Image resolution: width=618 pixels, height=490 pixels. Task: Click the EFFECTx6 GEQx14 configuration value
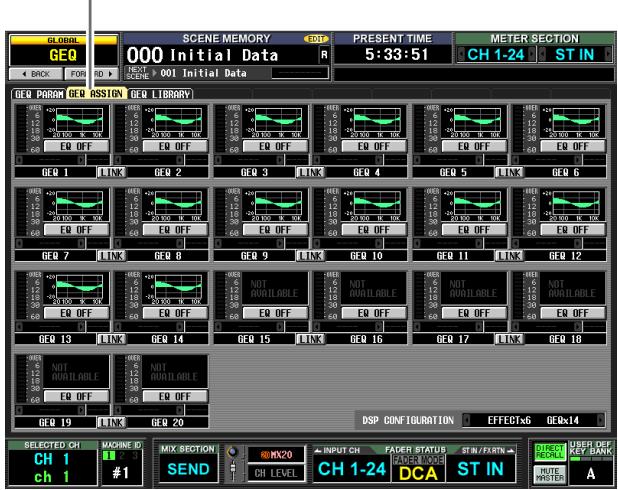pos(533,420)
